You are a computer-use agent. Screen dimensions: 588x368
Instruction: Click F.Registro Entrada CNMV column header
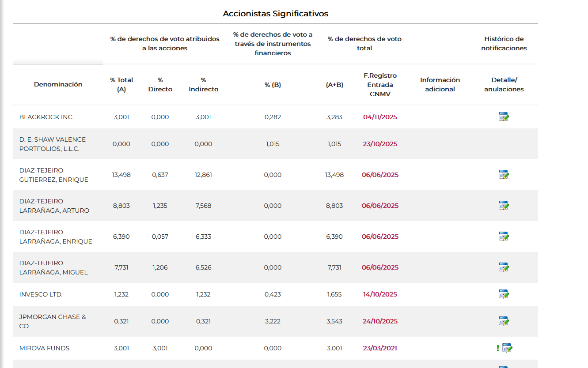tap(380, 84)
